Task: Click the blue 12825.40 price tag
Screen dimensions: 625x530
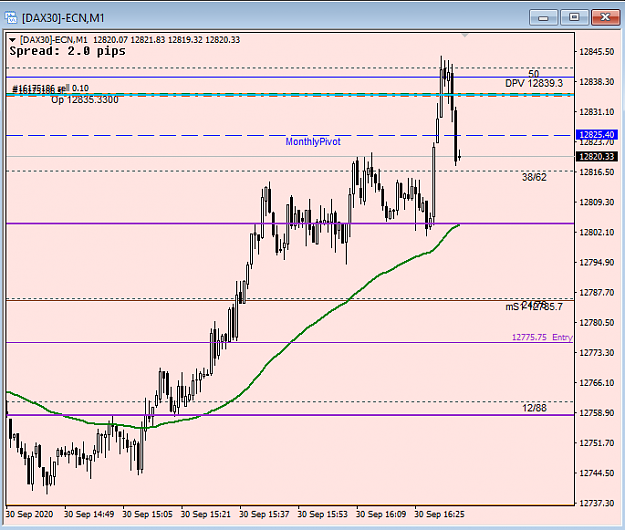Action: 597,135
